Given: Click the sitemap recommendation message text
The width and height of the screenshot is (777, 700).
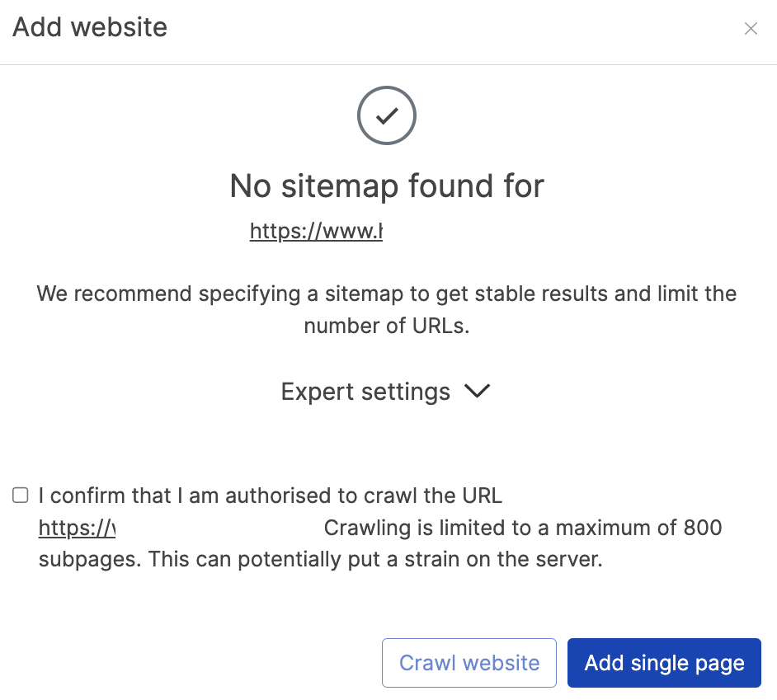Looking at the screenshot, I should click(x=386, y=309).
